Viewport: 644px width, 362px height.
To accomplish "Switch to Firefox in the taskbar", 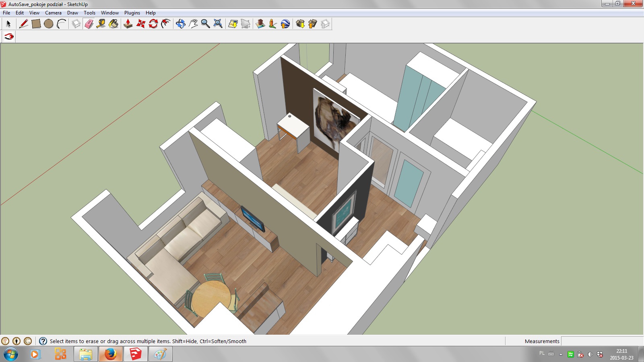I will click(x=110, y=354).
